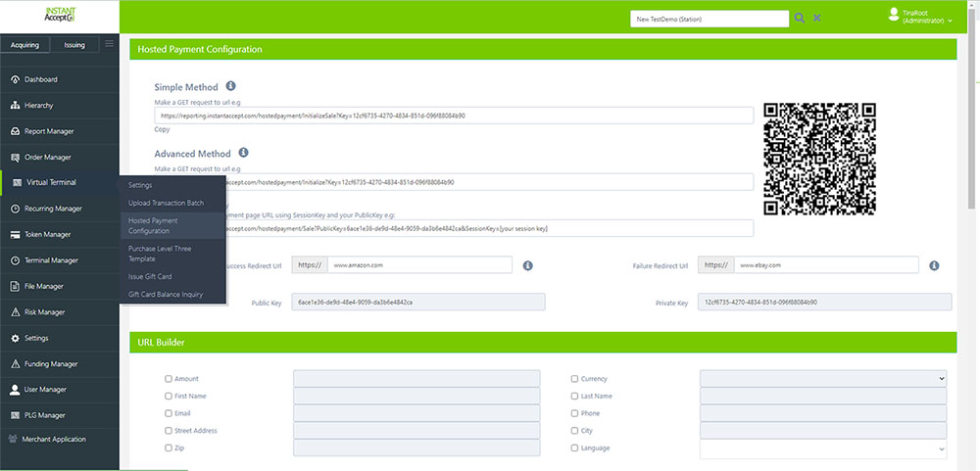Toggle the sidebar hamburger menu icon
The image size is (980, 471).
point(109,44)
